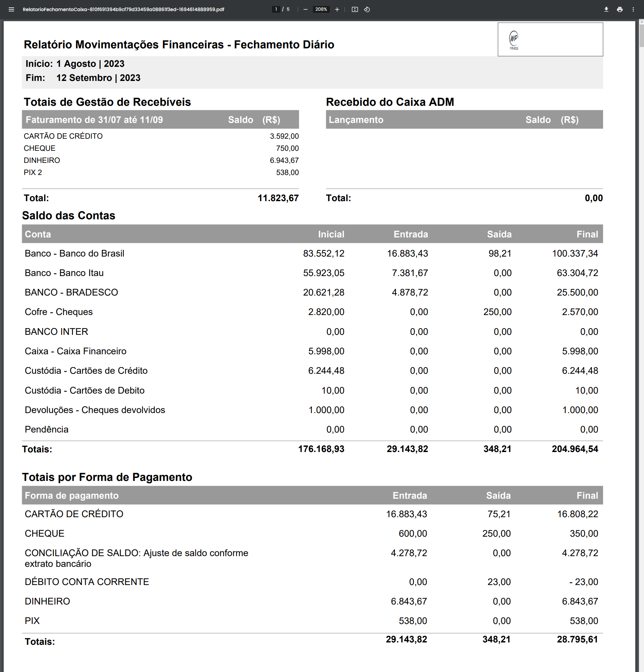The image size is (644, 672).
Task: Print the document using the printer icon
Action: coord(619,9)
